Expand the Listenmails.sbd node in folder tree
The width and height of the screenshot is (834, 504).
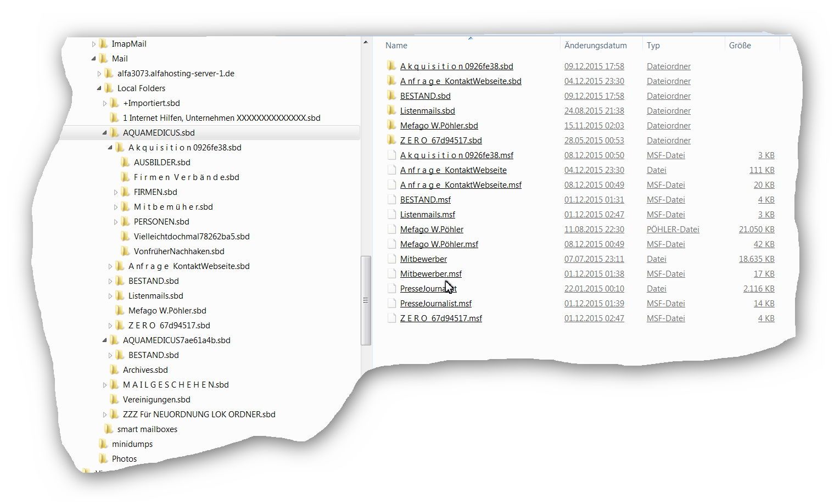pyautogui.click(x=110, y=296)
